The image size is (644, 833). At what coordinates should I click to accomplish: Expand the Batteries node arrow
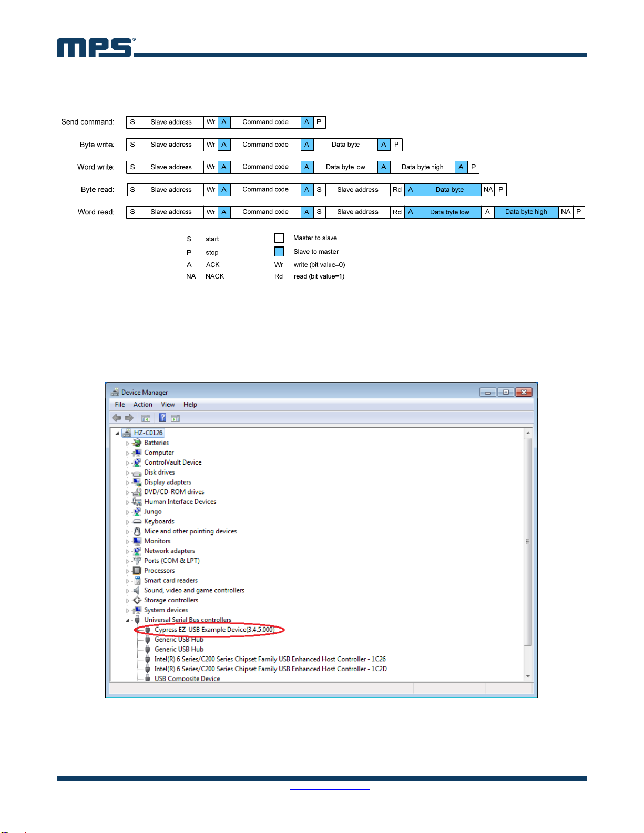pyautogui.click(x=127, y=443)
